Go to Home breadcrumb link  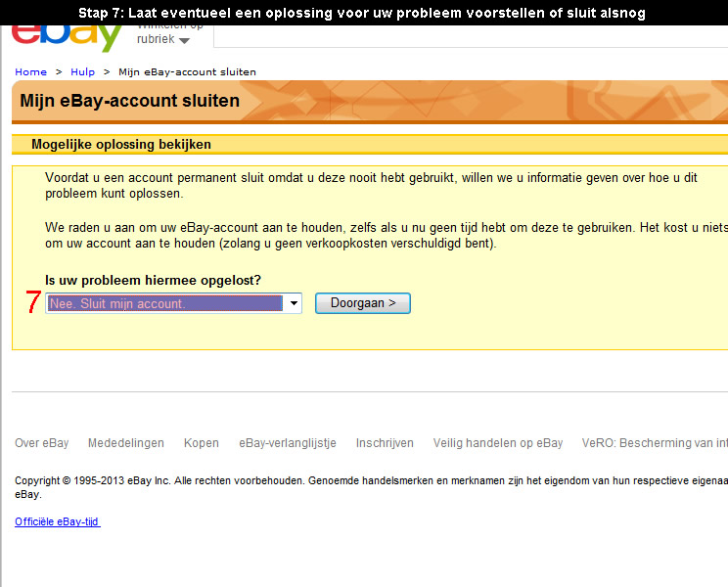(30, 72)
